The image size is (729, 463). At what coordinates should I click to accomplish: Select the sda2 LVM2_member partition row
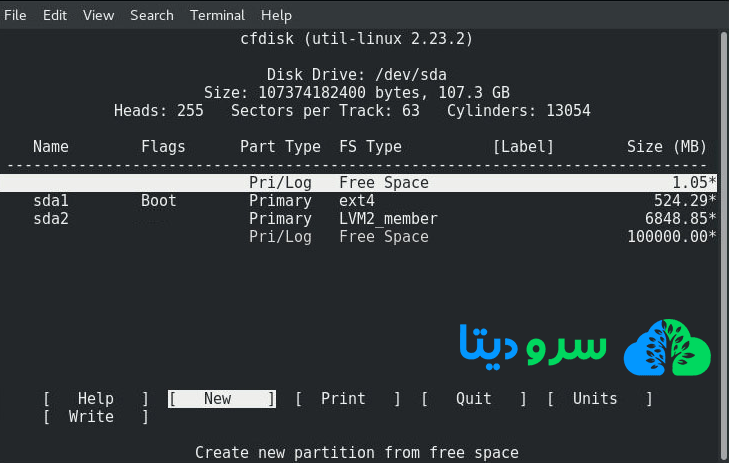coord(360,219)
